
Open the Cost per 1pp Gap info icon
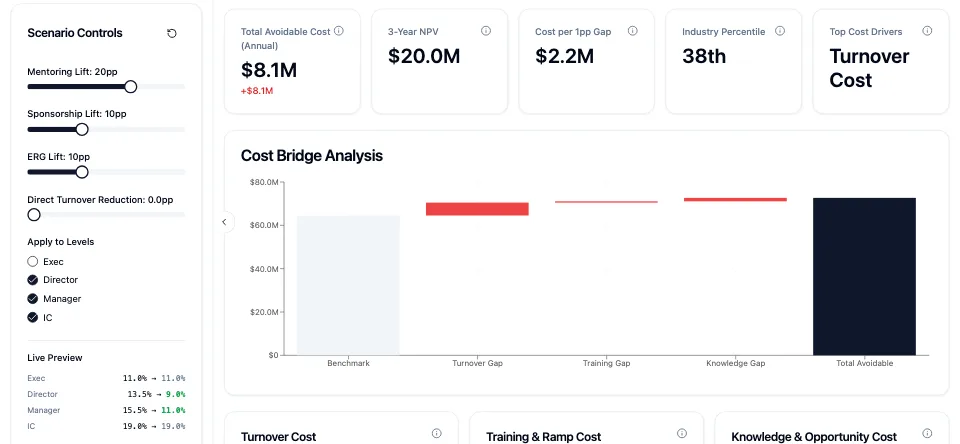tap(633, 31)
